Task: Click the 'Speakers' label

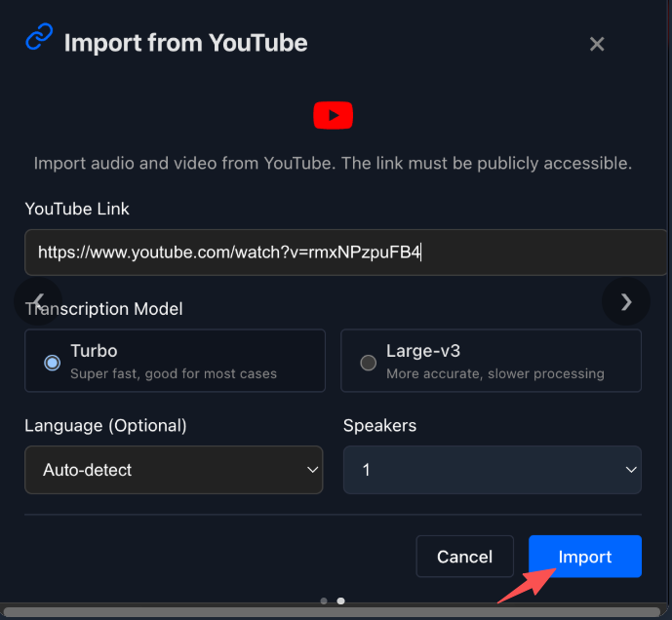Action: [x=379, y=426]
